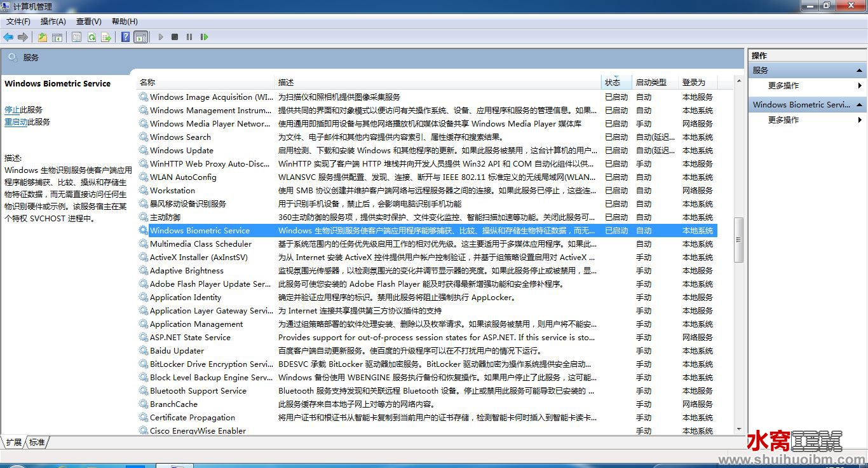Image resolution: width=868 pixels, height=468 pixels.
Task: Select the Windows Media Player Networ... service
Action: [x=428, y=124]
